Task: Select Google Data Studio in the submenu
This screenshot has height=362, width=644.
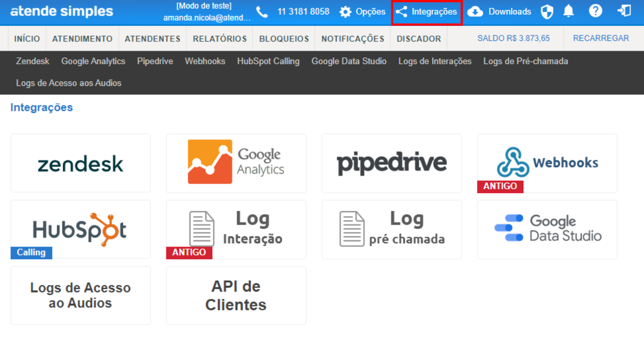Action: pyautogui.click(x=349, y=61)
